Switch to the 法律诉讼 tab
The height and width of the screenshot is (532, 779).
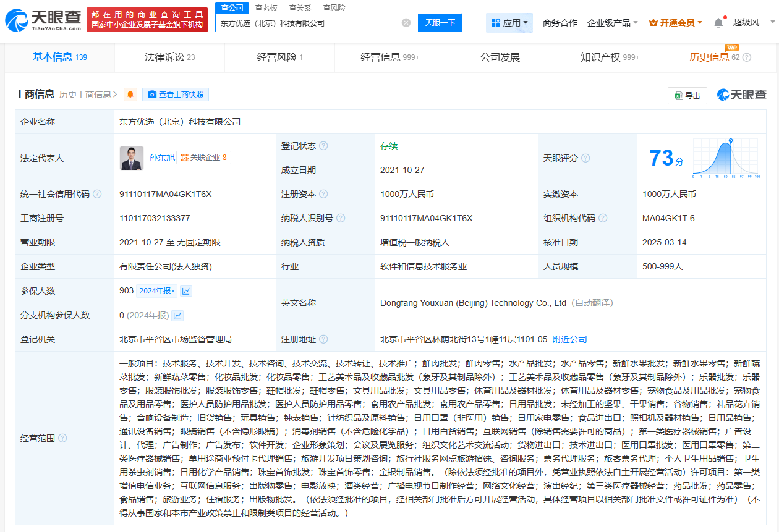(169, 57)
